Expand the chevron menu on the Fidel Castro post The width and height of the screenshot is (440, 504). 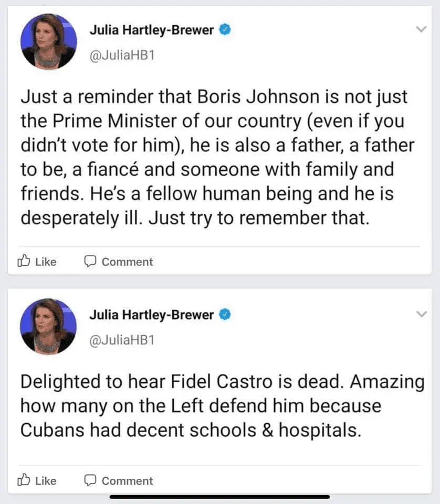[x=421, y=314]
